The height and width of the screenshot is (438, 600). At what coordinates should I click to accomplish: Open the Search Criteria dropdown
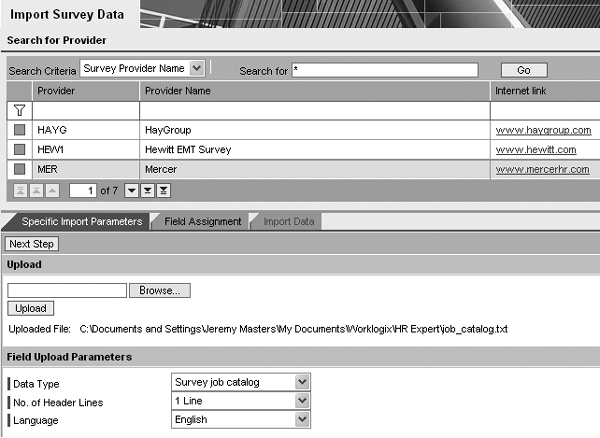click(x=197, y=68)
